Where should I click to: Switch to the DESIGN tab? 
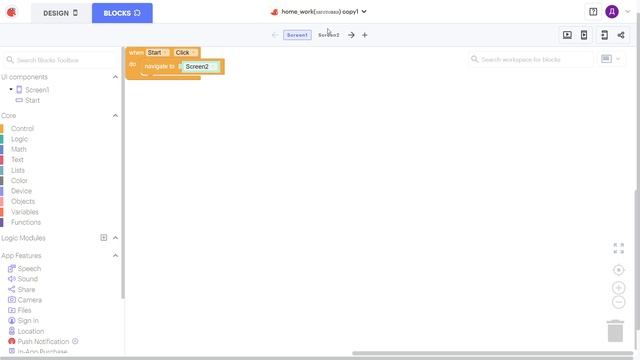click(x=60, y=13)
